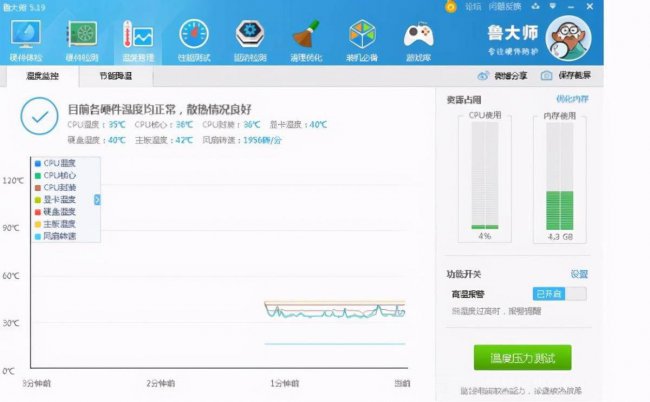Screen dimensions: 650x402
Task: Open the 问题反馈 feedback link
Action: 504,7
